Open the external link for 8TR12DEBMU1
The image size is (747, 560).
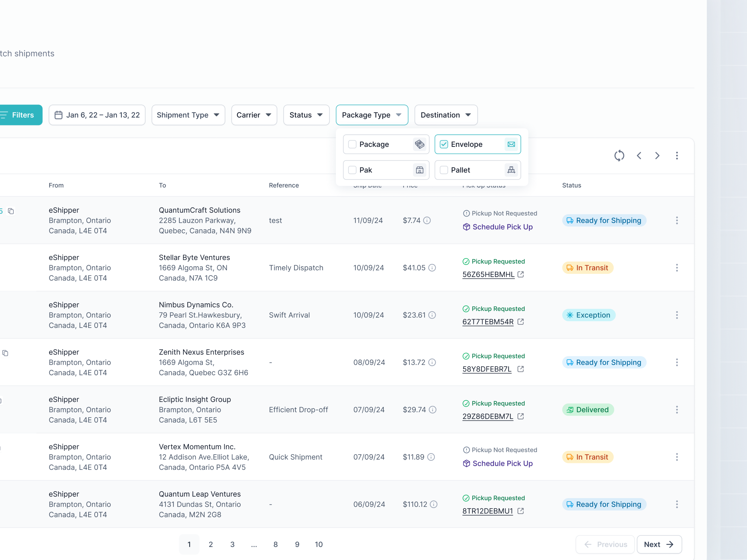tap(520, 511)
